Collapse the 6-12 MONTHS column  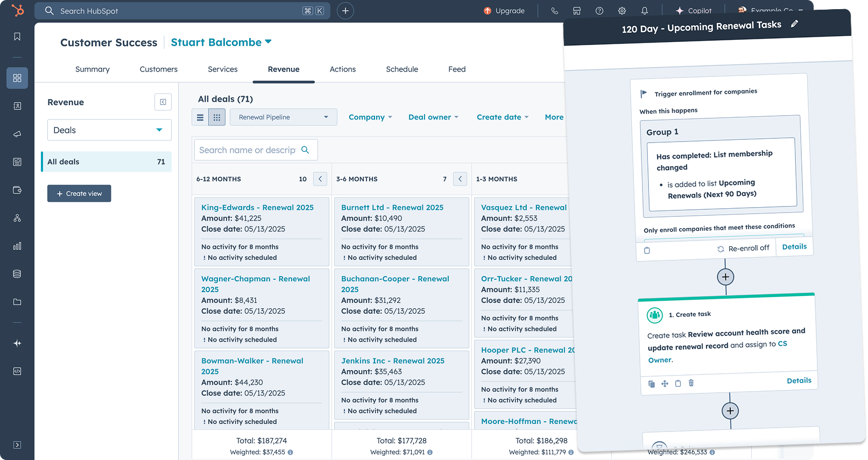pos(320,179)
